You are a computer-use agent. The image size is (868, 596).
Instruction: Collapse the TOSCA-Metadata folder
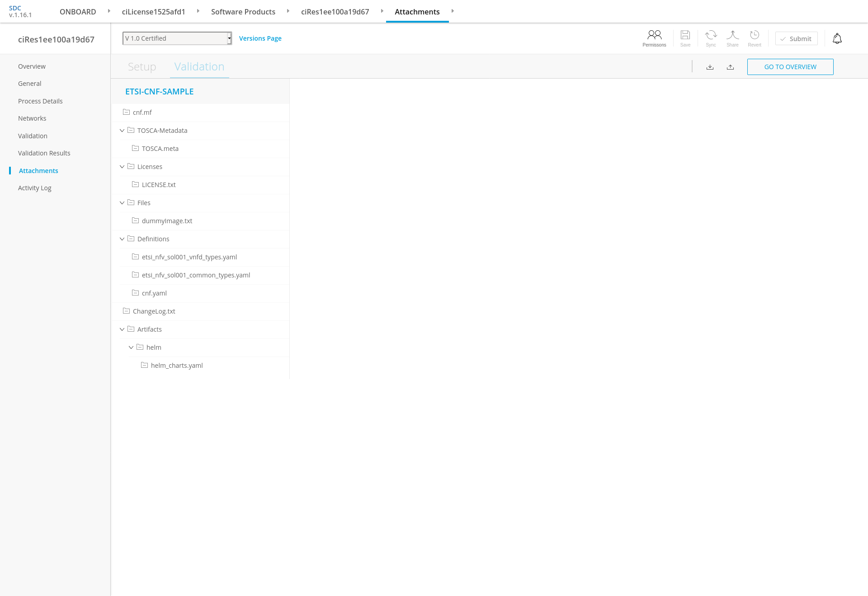tap(122, 131)
